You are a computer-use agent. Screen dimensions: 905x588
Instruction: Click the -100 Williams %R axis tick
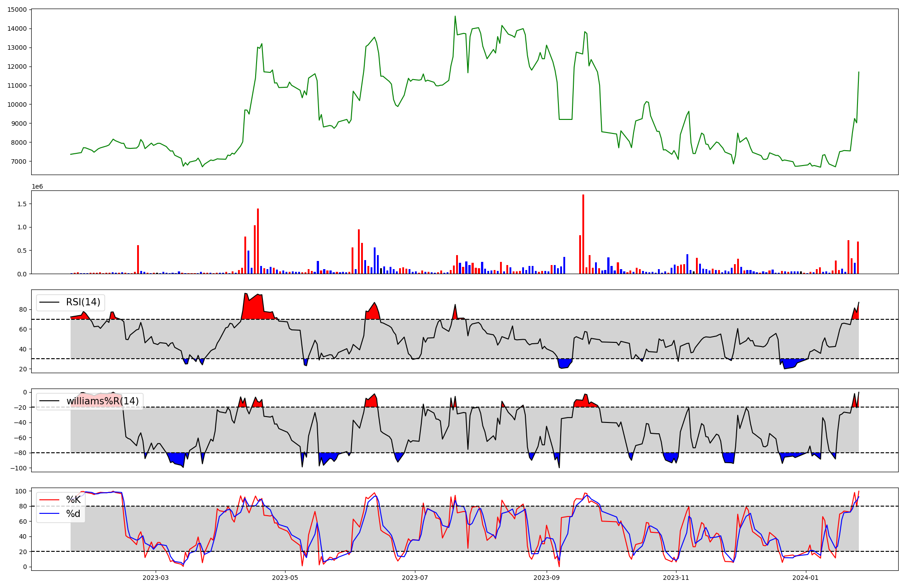coord(18,468)
